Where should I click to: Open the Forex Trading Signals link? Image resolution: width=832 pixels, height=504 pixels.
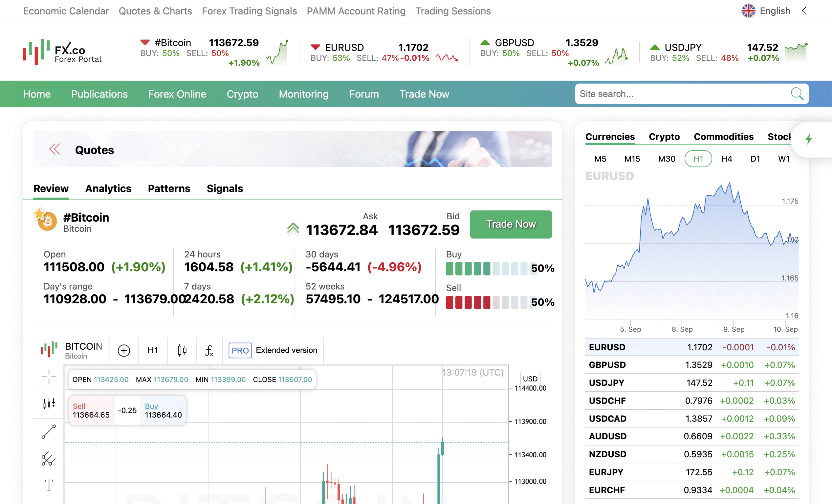click(x=249, y=11)
